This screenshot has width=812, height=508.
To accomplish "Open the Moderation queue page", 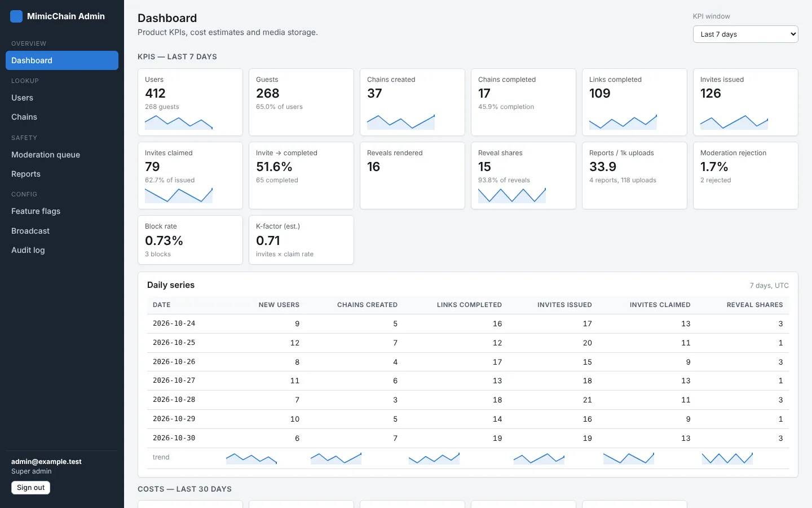I will pyautogui.click(x=62, y=155).
